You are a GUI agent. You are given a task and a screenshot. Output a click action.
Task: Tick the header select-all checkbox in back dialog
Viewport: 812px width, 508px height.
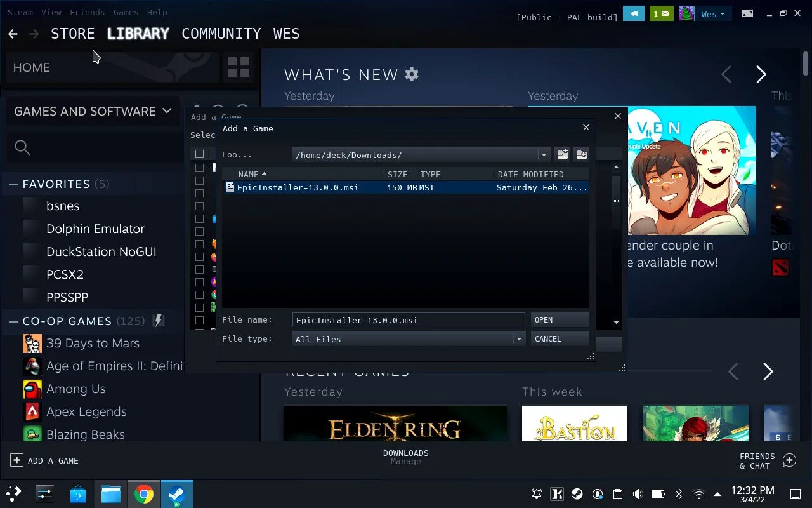click(x=199, y=154)
